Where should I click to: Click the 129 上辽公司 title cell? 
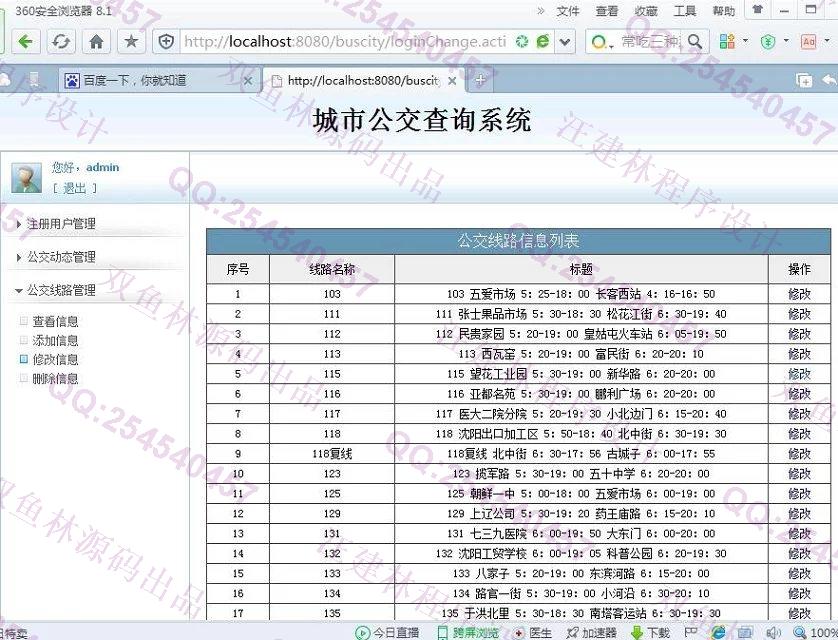tap(581, 513)
